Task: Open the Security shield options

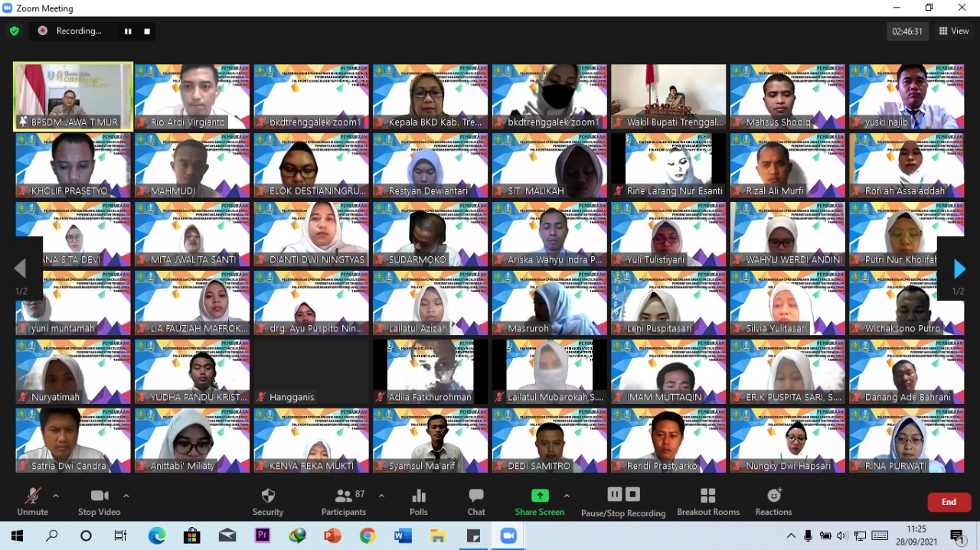Action: tap(267, 501)
